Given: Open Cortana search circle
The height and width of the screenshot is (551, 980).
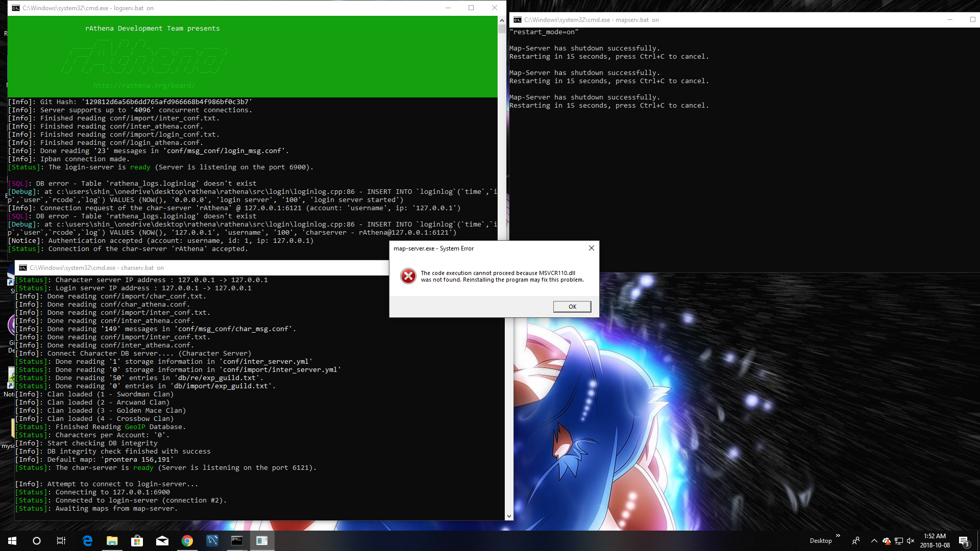Looking at the screenshot, I should (37, 541).
